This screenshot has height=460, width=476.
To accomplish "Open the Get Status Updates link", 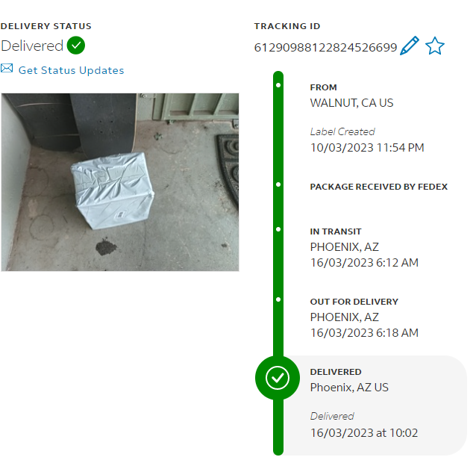I will (x=72, y=70).
